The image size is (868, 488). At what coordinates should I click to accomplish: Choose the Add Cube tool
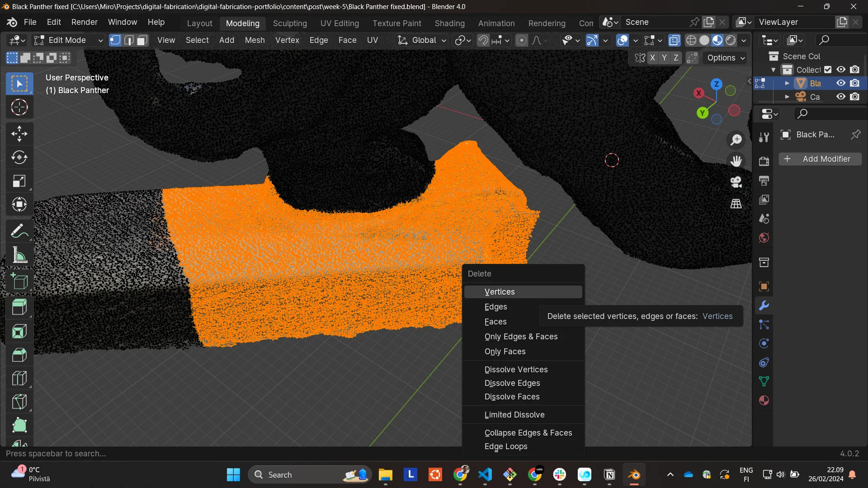pos(19,282)
